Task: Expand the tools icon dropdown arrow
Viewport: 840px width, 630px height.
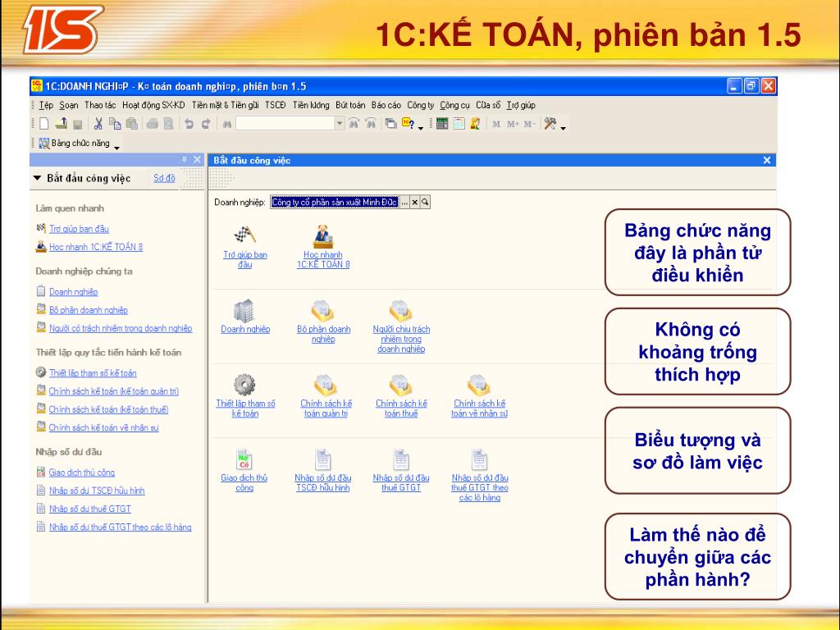Action: (x=563, y=128)
